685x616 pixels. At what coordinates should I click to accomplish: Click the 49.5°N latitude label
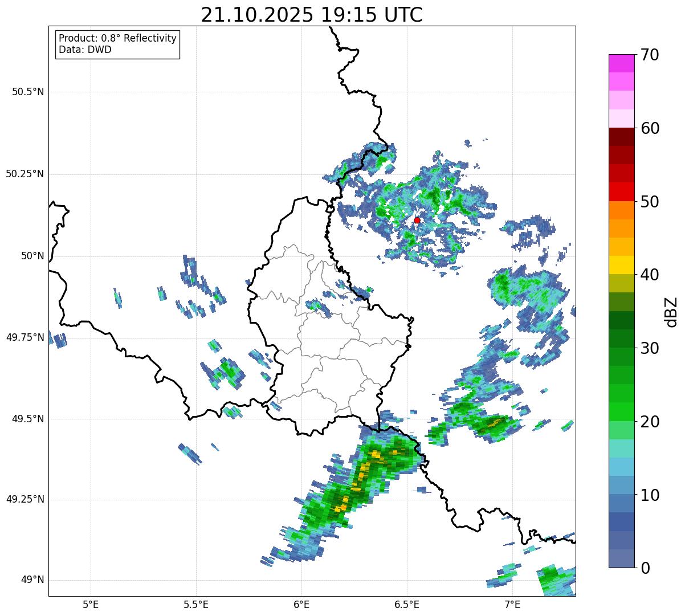pos(28,419)
